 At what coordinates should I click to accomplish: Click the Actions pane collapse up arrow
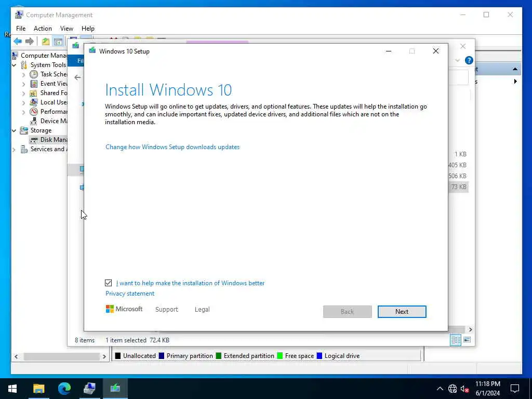tap(515, 69)
